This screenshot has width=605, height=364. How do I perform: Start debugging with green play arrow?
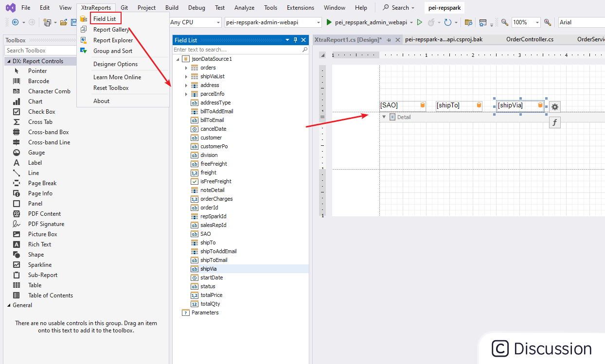[329, 22]
